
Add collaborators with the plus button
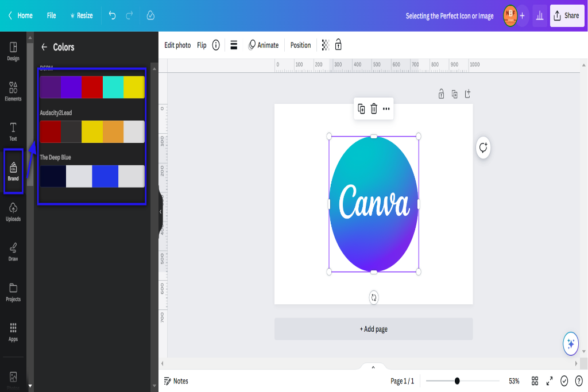(522, 15)
